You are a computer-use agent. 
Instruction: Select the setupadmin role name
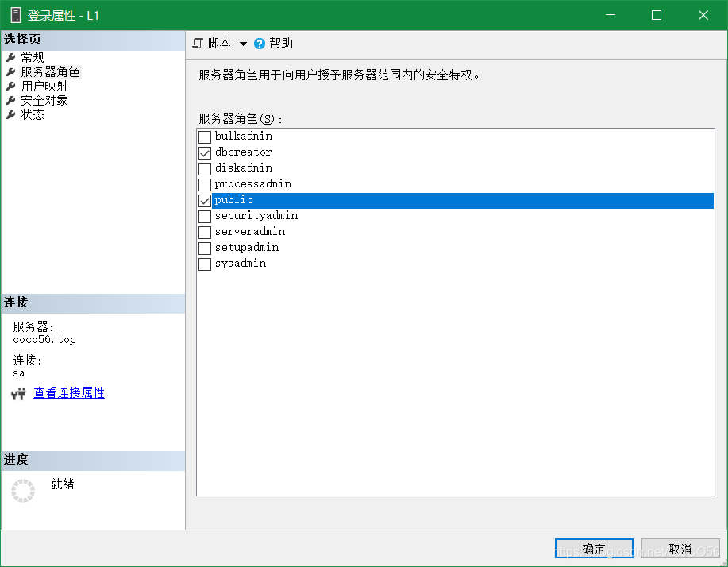click(x=247, y=248)
